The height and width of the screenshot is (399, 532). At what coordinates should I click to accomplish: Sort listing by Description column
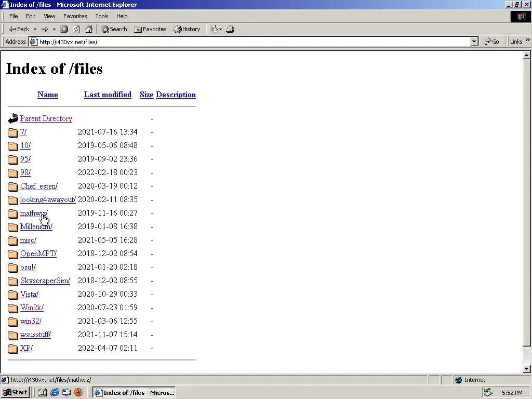click(176, 95)
